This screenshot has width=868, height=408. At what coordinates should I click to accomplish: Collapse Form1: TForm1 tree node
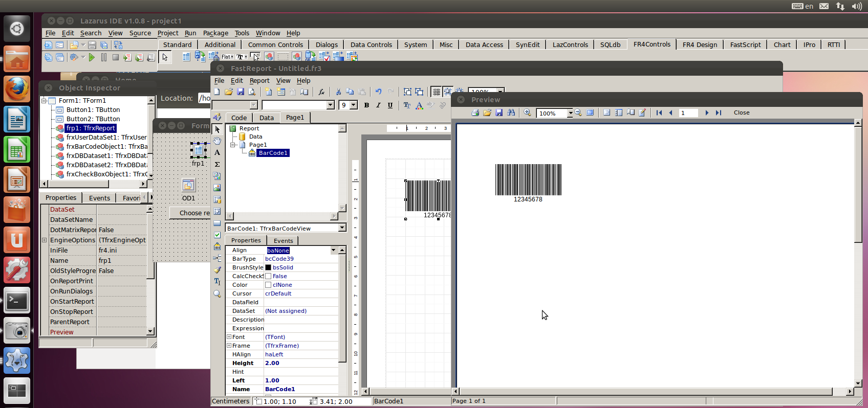[45, 100]
